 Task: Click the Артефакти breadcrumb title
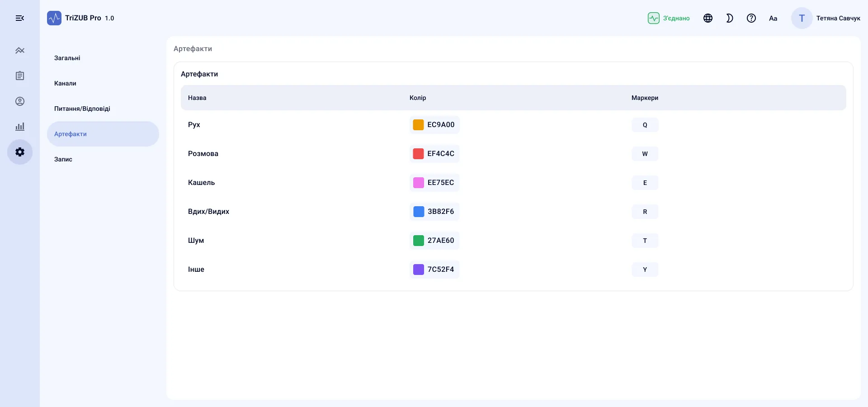point(193,49)
